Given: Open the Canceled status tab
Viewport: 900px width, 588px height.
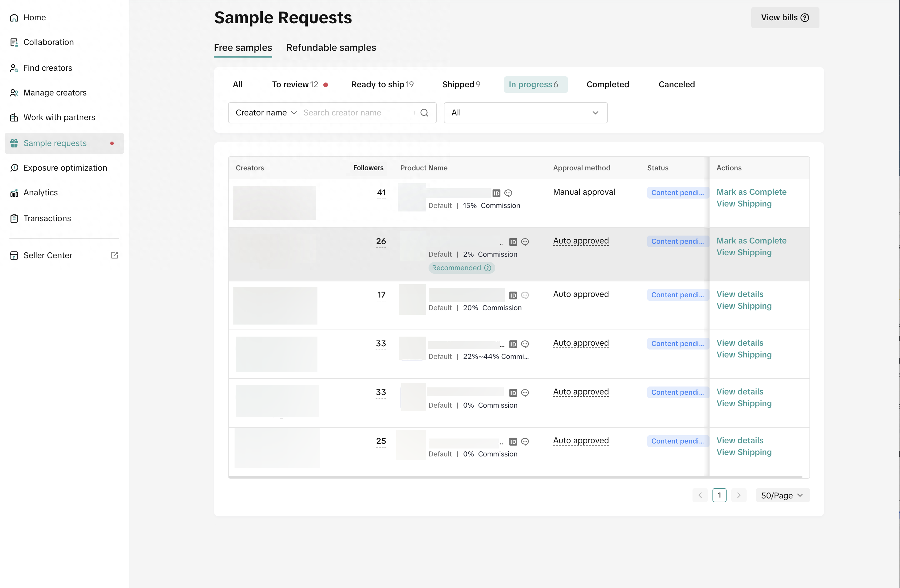Looking at the screenshot, I should pos(677,84).
